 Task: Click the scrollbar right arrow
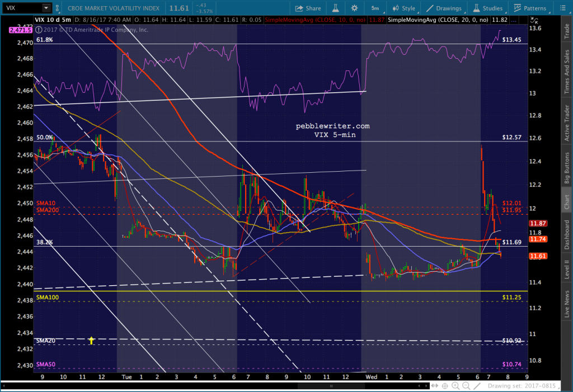pos(426,386)
